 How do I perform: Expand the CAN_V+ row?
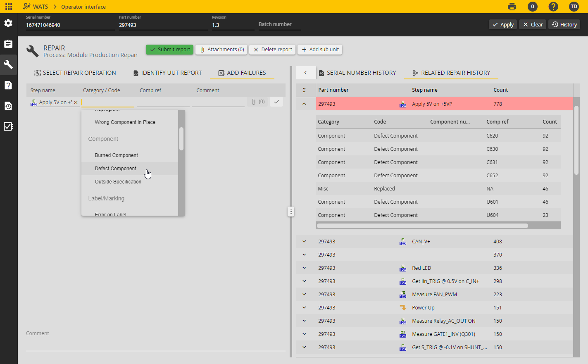[x=305, y=242]
